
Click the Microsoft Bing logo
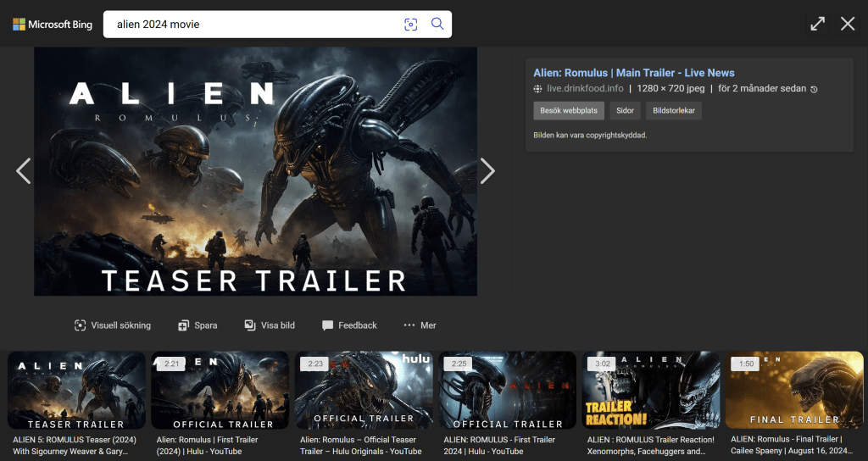click(53, 25)
